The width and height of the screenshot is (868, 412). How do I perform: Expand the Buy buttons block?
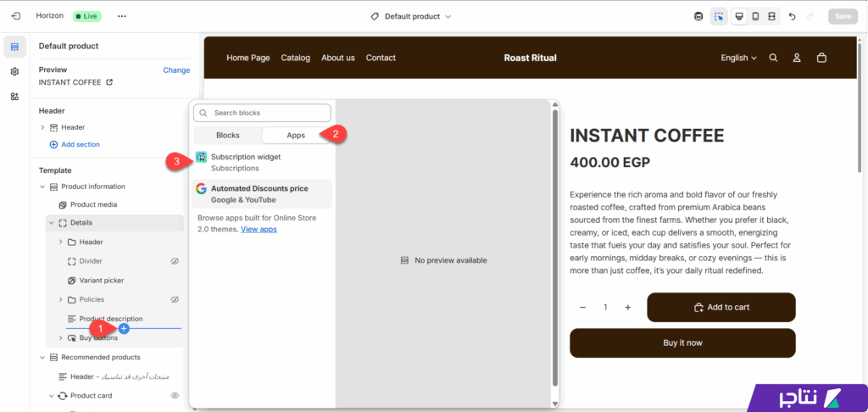tap(60, 337)
